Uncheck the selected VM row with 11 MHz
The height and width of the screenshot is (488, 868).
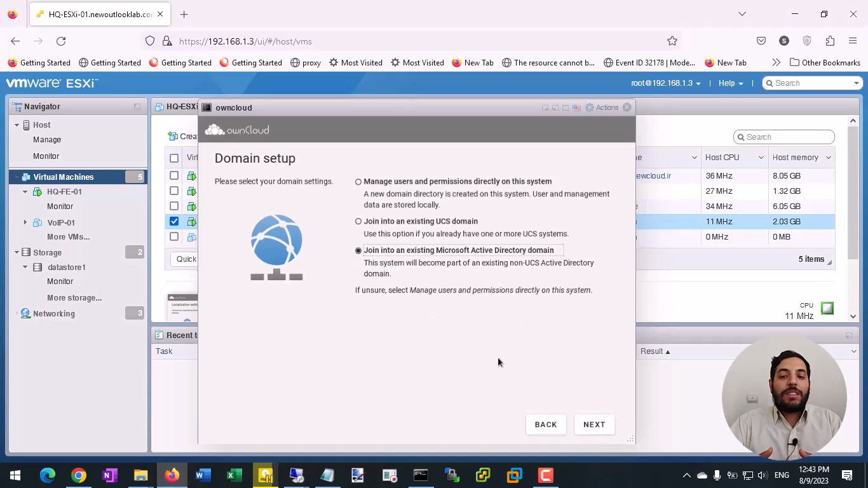tap(174, 221)
